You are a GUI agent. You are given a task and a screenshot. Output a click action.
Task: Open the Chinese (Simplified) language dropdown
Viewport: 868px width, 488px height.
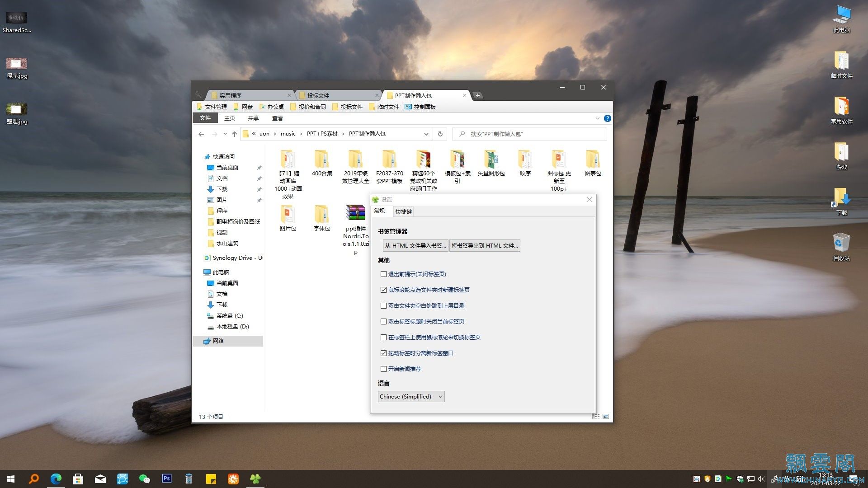point(411,396)
